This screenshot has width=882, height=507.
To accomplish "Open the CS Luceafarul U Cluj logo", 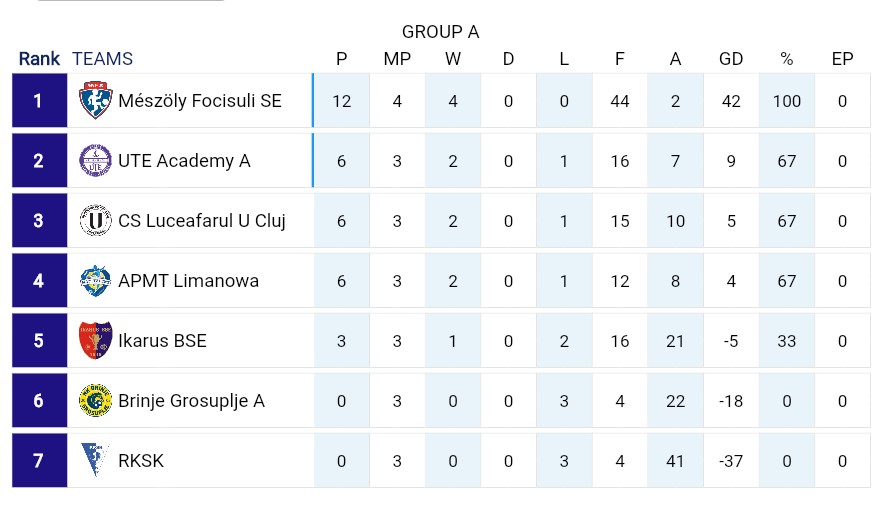I will click(96, 221).
